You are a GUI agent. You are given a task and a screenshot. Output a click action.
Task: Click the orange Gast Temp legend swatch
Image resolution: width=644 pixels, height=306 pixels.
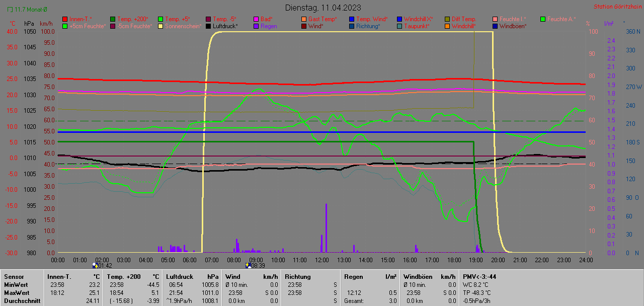(x=304, y=19)
